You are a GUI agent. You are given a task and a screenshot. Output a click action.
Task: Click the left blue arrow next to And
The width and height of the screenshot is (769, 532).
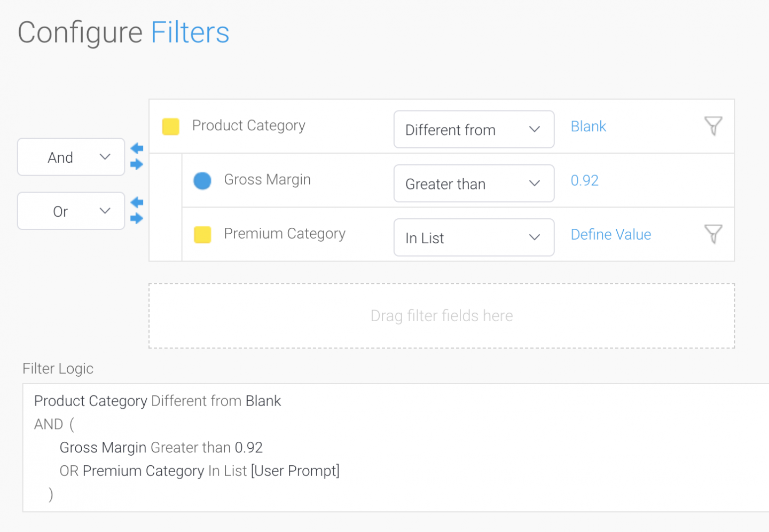click(x=137, y=149)
